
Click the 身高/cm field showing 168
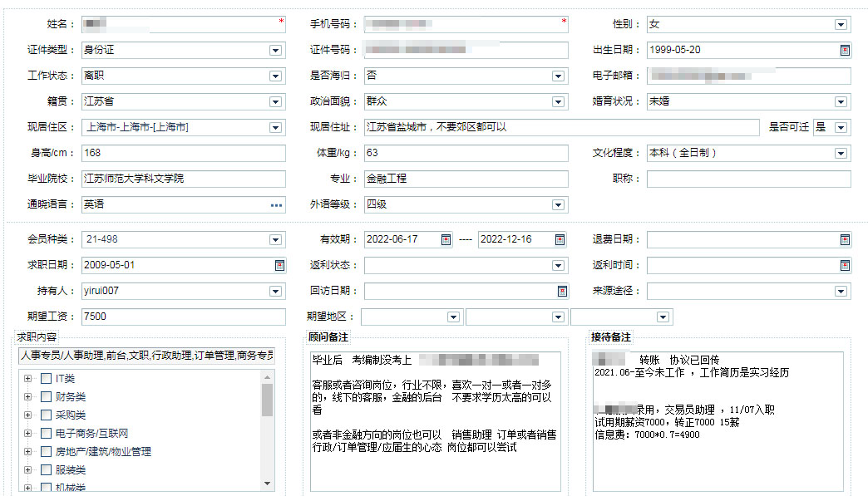coord(183,153)
